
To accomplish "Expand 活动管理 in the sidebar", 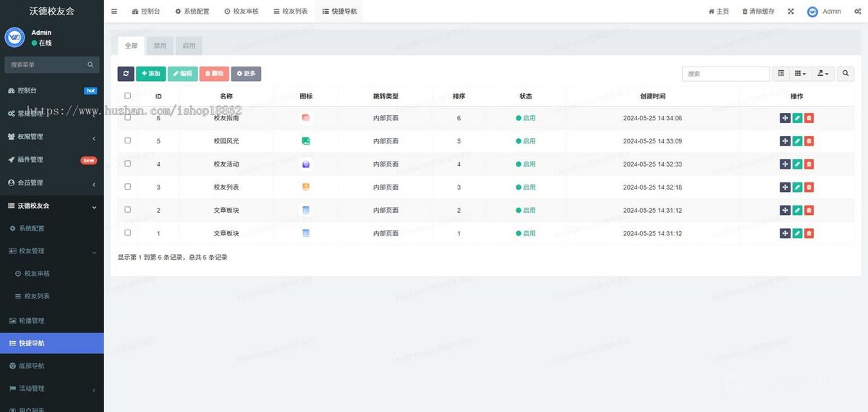I will pos(52,389).
